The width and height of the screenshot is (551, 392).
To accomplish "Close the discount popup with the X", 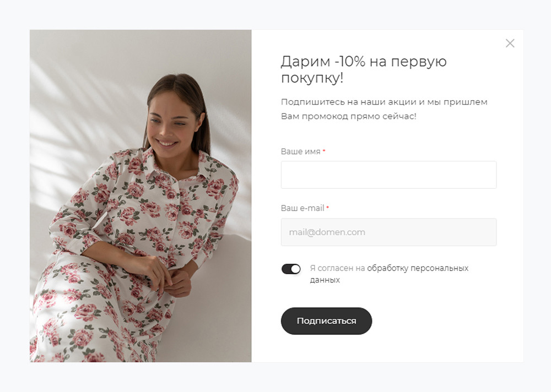I will [510, 43].
